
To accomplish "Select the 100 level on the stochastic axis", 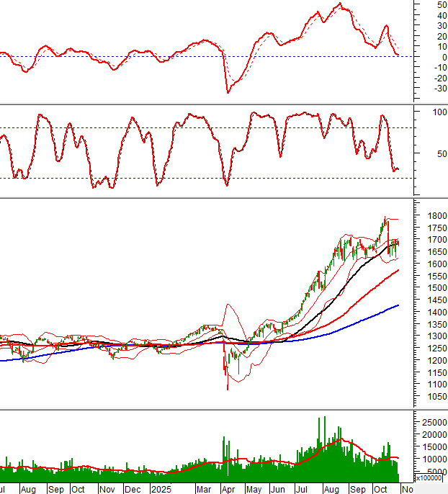I will [x=436, y=113].
